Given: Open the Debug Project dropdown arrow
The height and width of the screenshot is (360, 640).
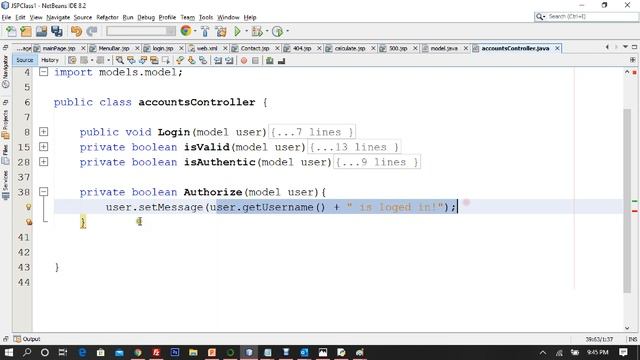Looking at the screenshot, I should [x=267, y=31].
